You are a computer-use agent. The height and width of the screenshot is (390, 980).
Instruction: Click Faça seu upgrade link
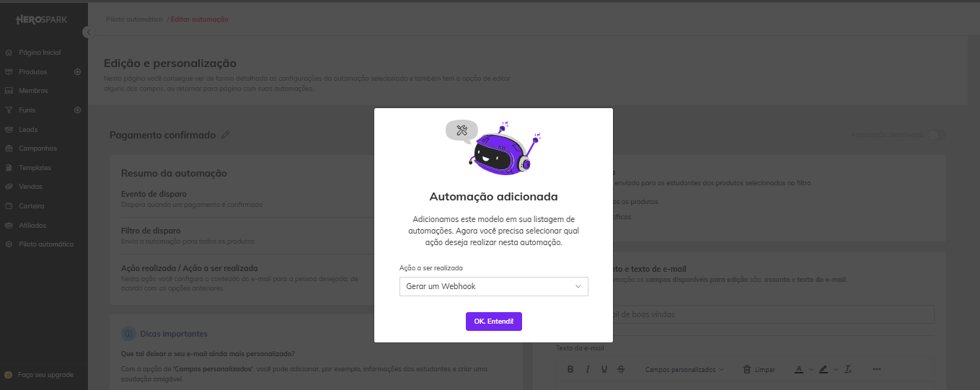(45, 375)
